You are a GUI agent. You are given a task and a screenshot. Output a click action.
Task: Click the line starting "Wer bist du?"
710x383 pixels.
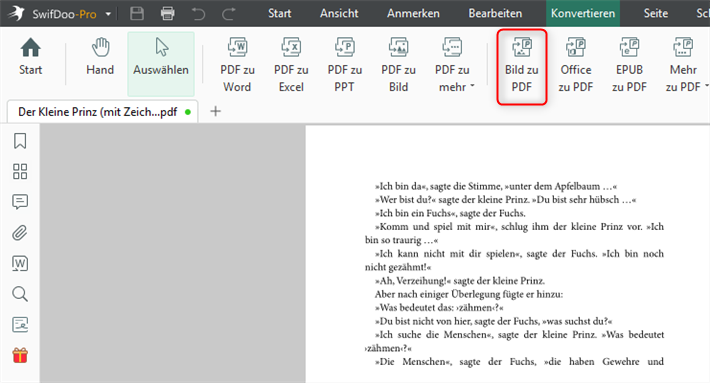click(505, 200)
